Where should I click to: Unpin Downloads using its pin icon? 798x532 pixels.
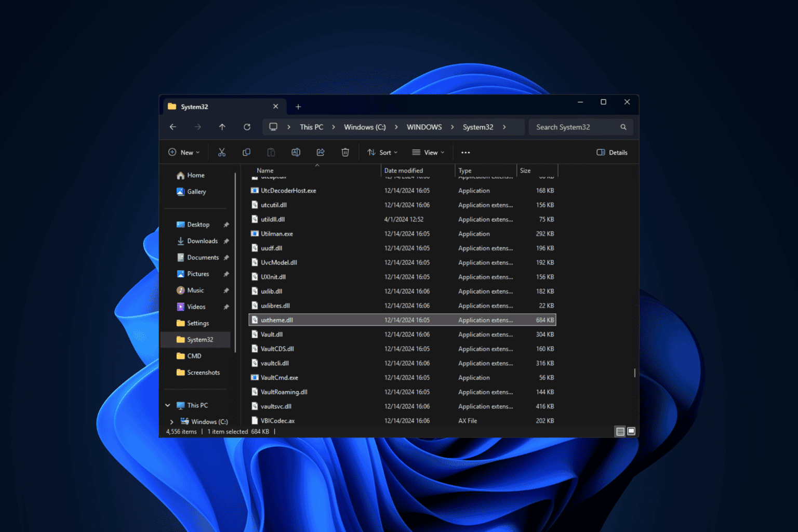click(x=226, y=241)
